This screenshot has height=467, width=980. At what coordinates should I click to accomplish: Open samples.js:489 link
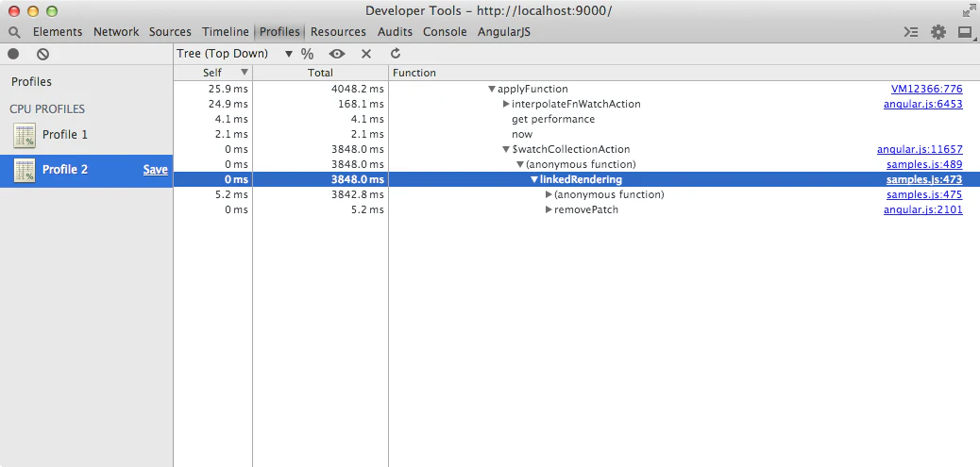(x=924, y=165)
